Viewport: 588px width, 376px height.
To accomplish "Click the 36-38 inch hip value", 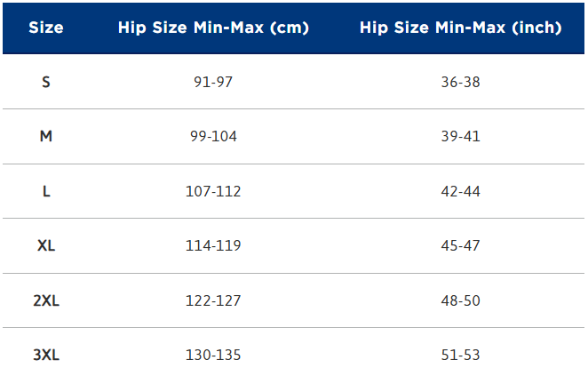I will click(x=460, y=82).
